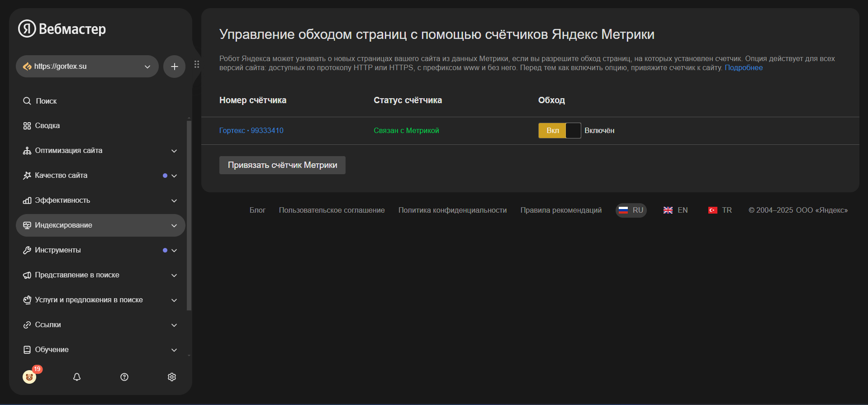Open Инструменты menu section

(100, 250)
